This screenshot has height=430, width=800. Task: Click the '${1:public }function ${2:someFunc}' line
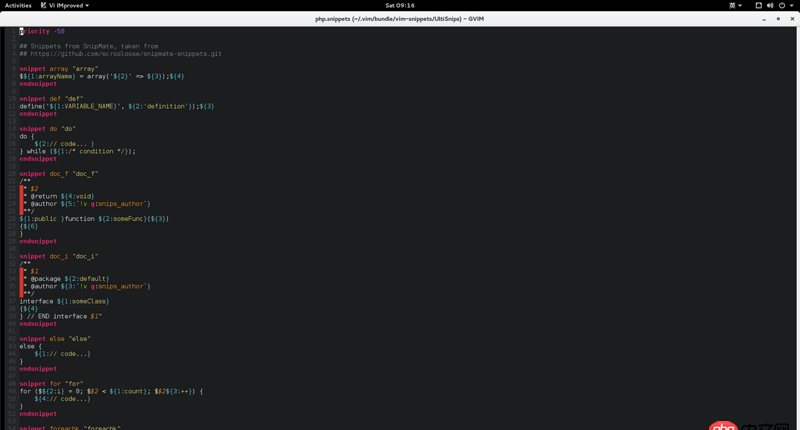coord(94,218)
